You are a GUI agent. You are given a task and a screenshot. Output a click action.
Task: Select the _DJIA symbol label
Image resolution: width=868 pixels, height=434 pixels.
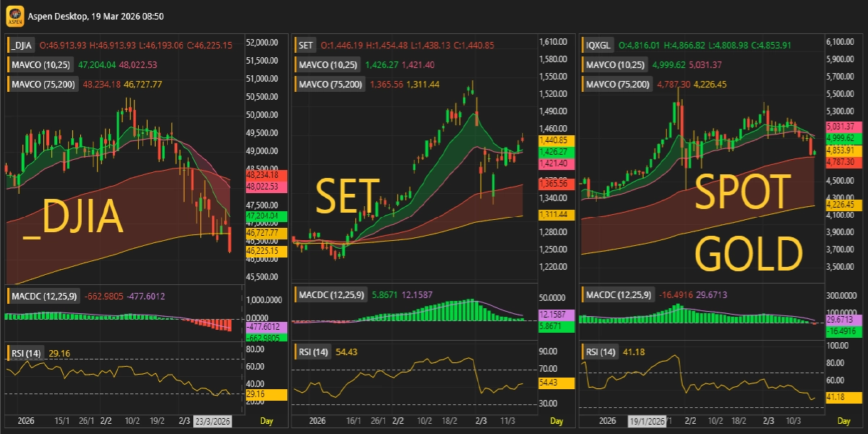tap(22, 45)
